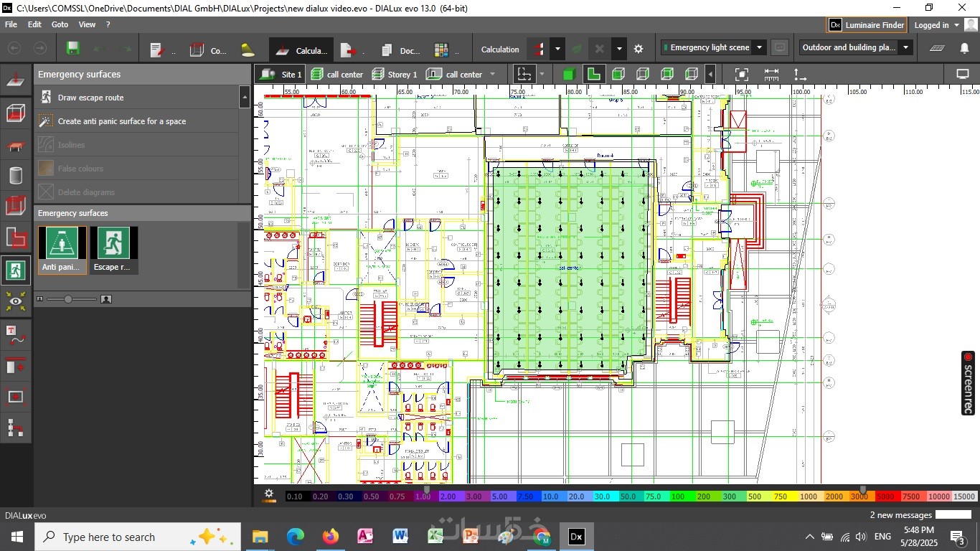Open the Goto menu
This screenshot has width=980, height=551.
point(60,24)
